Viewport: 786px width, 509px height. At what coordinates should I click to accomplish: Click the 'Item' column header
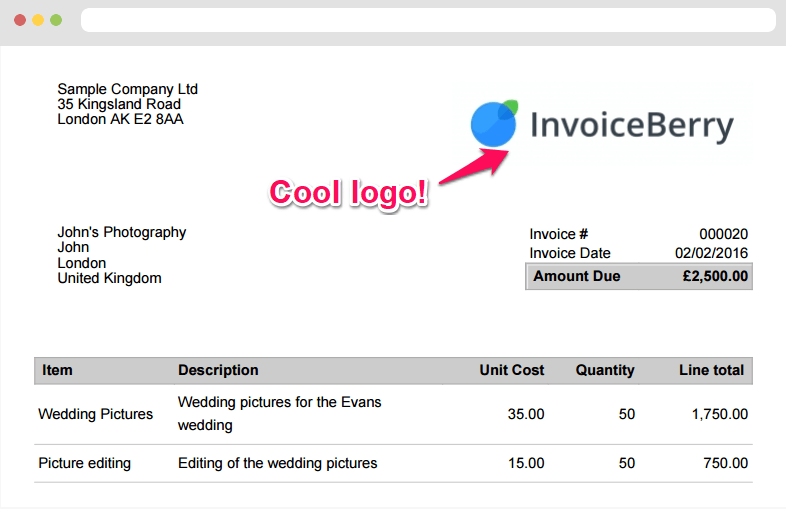(x=57, y=370)
